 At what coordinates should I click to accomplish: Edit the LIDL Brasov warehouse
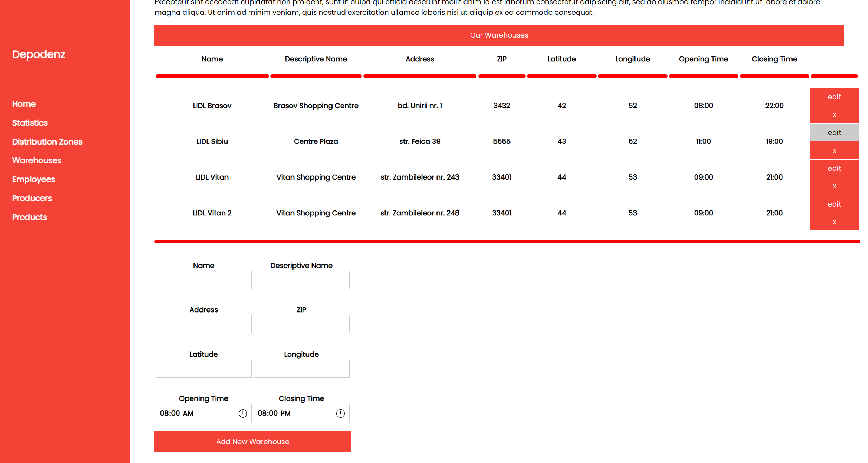click(x=834, y=97)
